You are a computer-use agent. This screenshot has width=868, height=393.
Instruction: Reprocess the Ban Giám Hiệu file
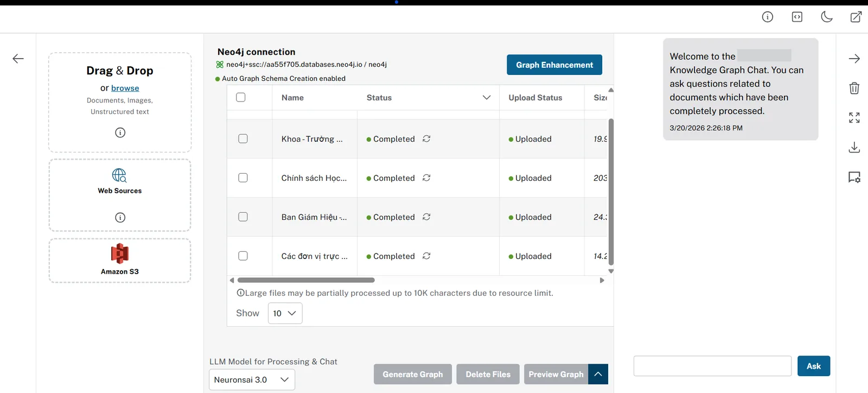coord(426,217)
